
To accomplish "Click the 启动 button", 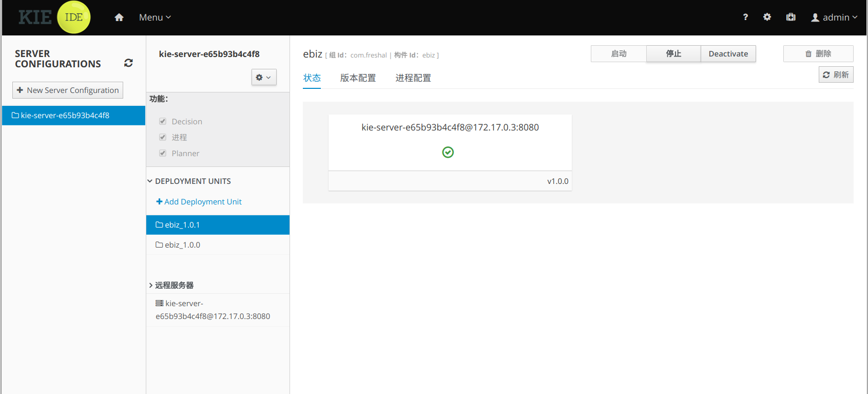I will (x=619, y=54).
